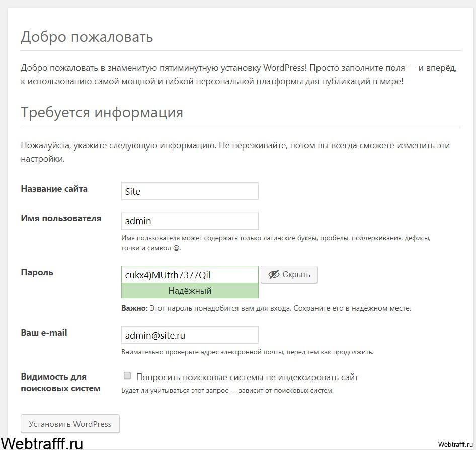Image resolution: width=476 pixels, height=450 pixels.
Task: Click the 'Название сайта' field label
Action: click(54, 189)
